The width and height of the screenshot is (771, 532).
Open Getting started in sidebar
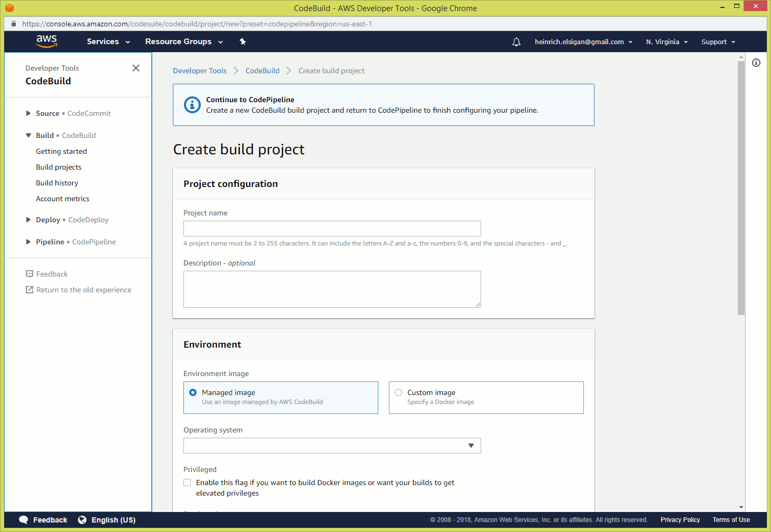[x=61, y=151]
